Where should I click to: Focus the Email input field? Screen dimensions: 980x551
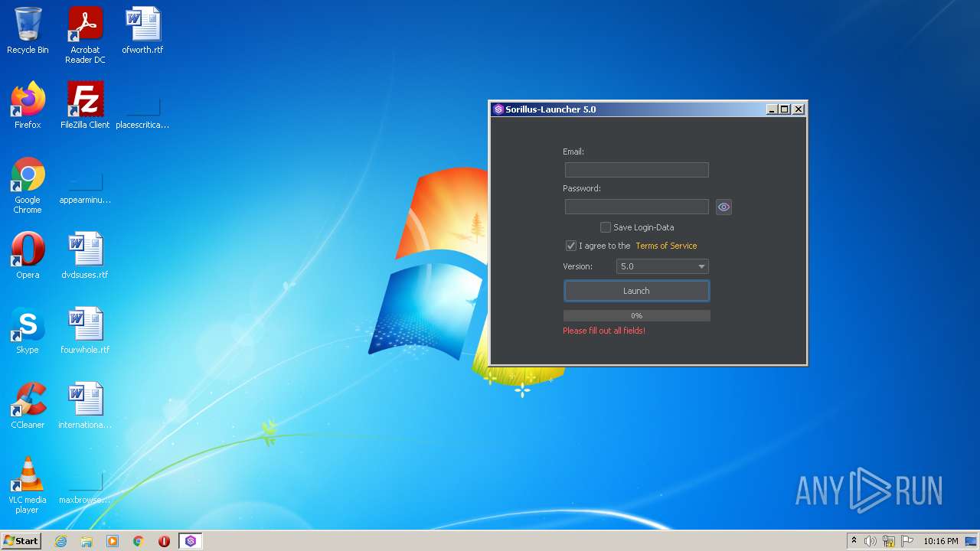636,170
